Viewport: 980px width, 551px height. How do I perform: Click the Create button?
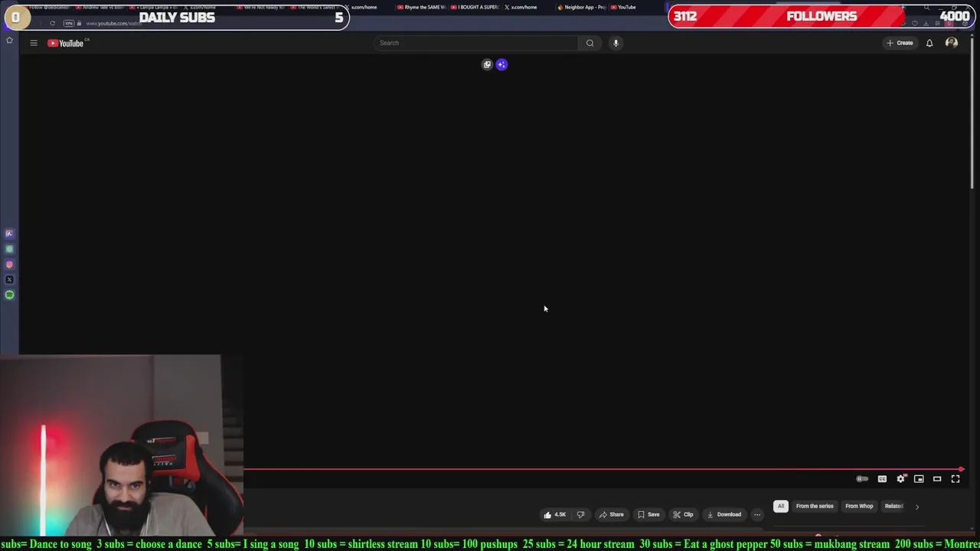900,43
